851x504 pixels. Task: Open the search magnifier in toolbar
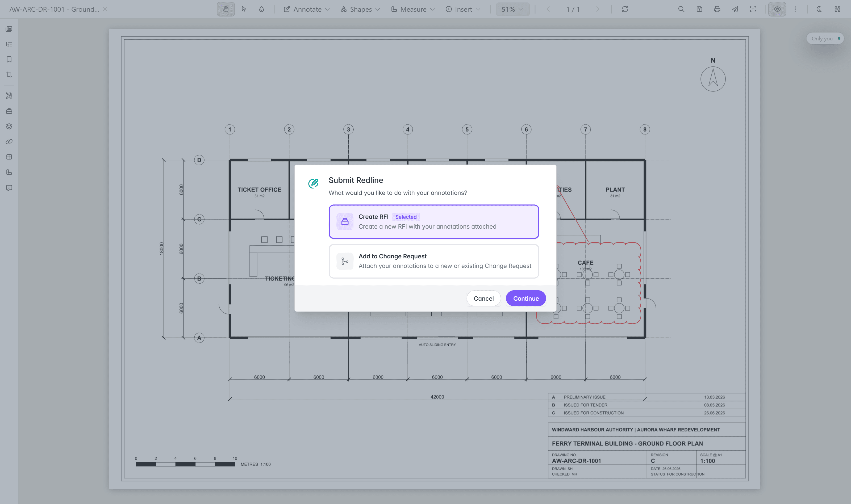click(681, 9)
